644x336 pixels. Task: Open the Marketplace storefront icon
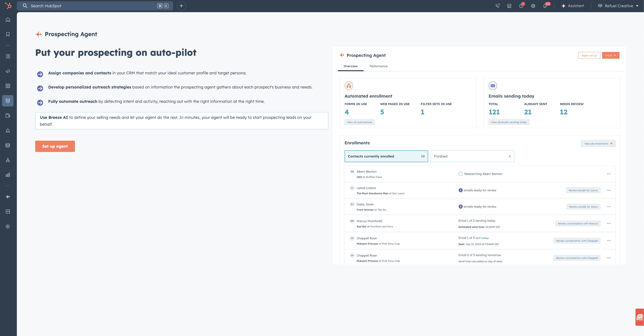tap(509, 6)
